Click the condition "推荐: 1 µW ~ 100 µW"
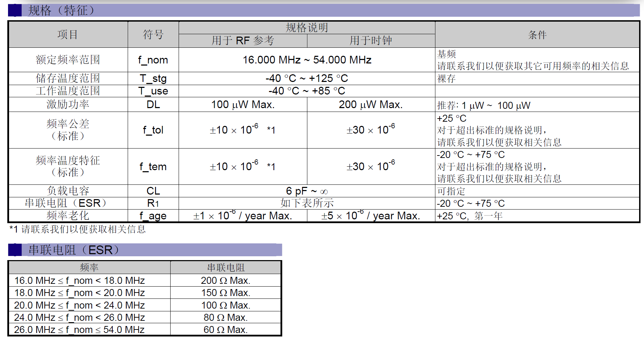This screenshot has width=644, height=341. (x=484, y=105)
